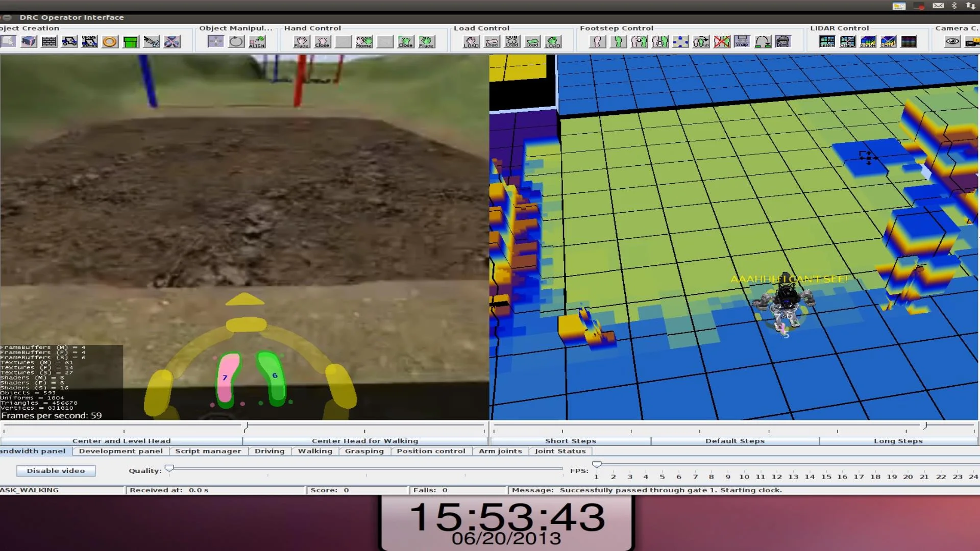The image size is (980, 551).
Task: Switch to Arm joints tab
Action: click(500, 451)
